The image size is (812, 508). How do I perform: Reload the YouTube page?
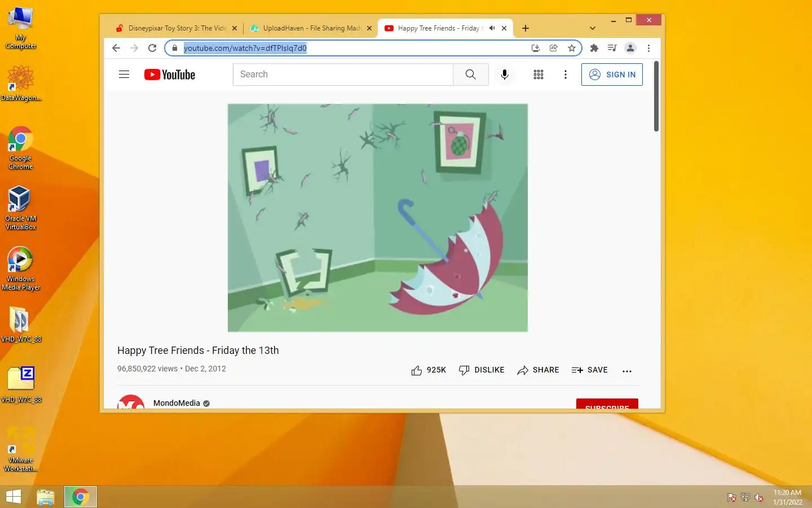152,48
